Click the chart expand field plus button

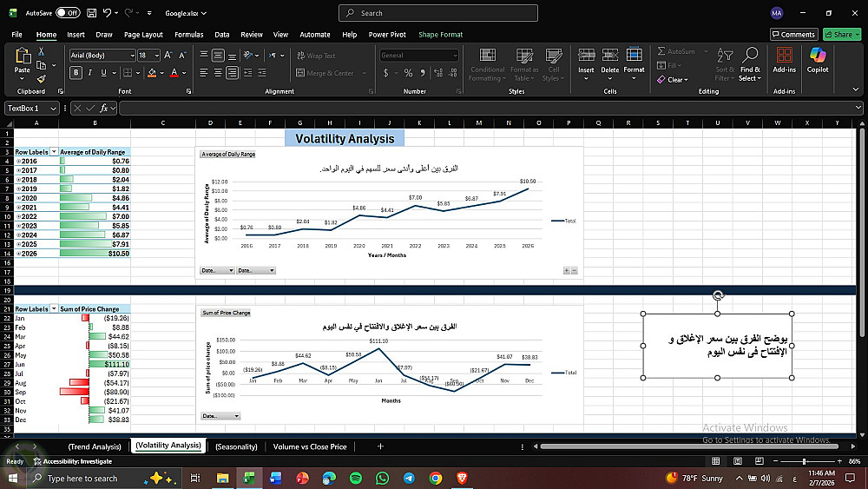click(566, 270)
